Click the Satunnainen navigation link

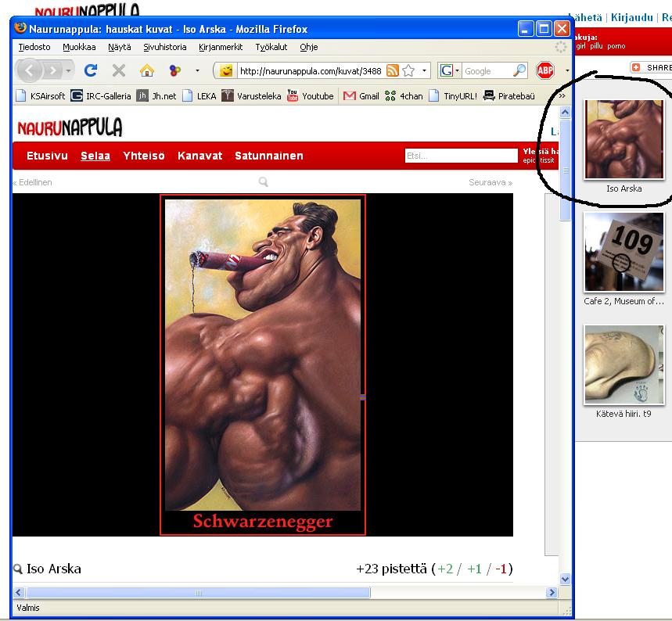pos(268,156)
